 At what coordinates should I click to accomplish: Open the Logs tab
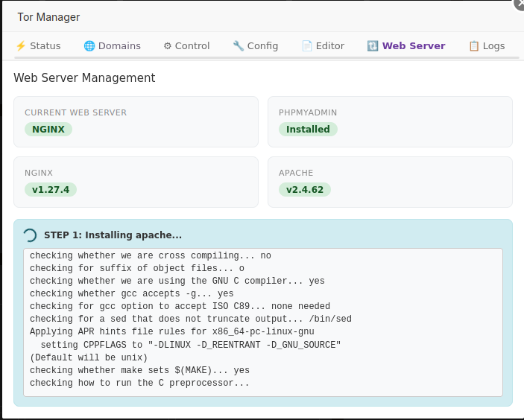487,45
